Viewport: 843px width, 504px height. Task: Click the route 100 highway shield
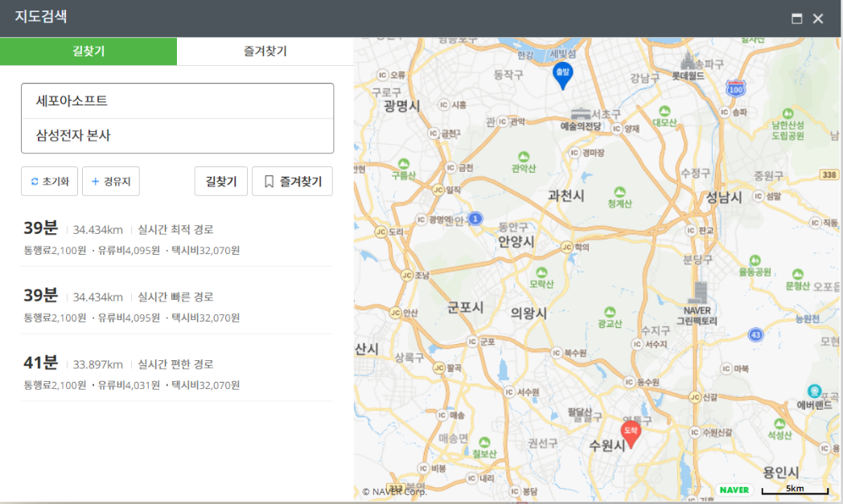pyautogui.click(x=736, y=88)
